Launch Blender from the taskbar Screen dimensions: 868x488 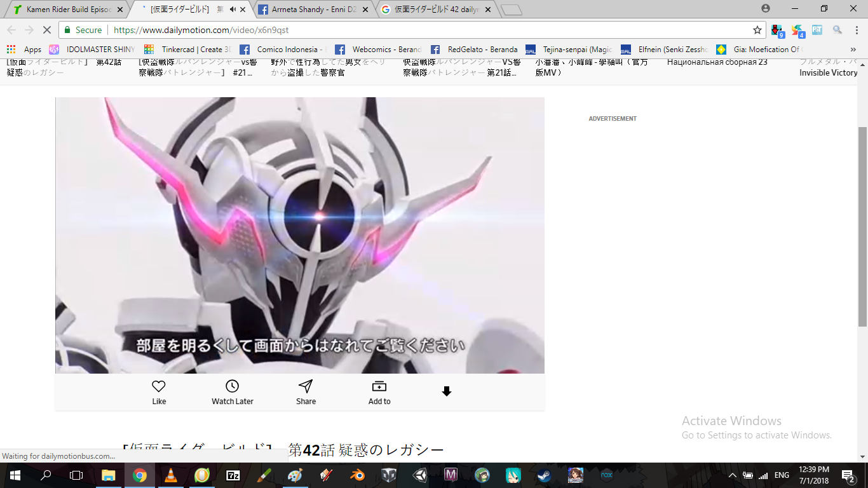click(x=357, y=475)
